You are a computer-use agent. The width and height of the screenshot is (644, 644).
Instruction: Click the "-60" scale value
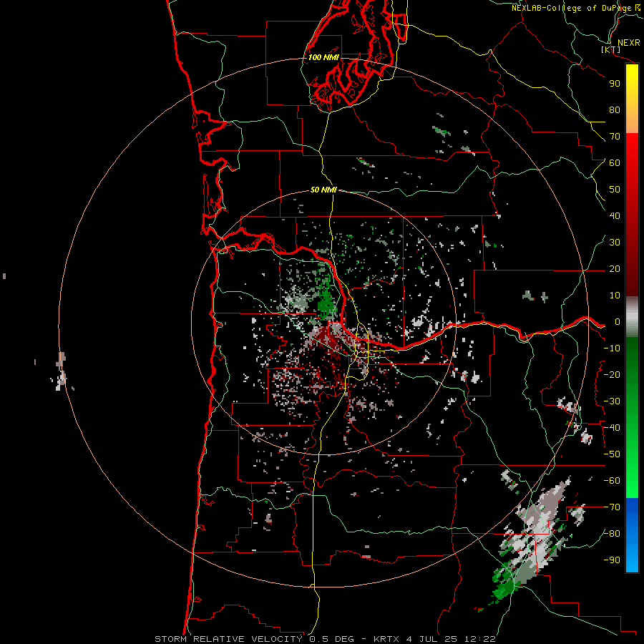612,481
